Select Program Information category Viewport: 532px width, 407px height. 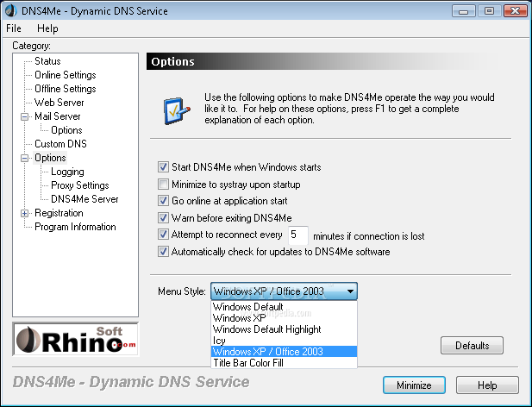(x=75, y=227)
